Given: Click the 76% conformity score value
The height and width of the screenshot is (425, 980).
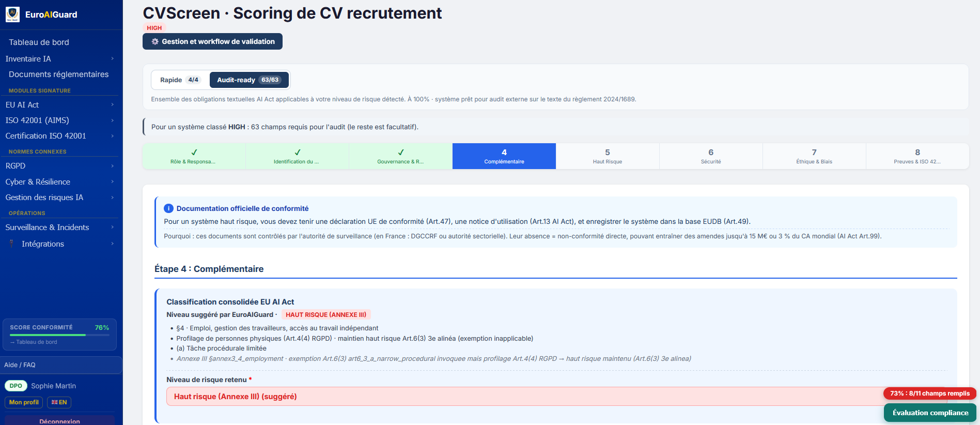Looking at the screenshot, I should point(102,327).
